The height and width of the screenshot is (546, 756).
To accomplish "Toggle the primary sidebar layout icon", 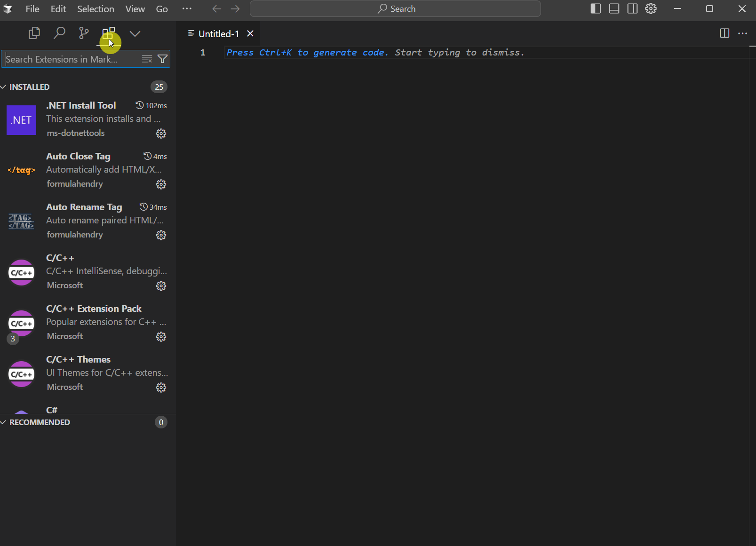I will click(596, 8).
